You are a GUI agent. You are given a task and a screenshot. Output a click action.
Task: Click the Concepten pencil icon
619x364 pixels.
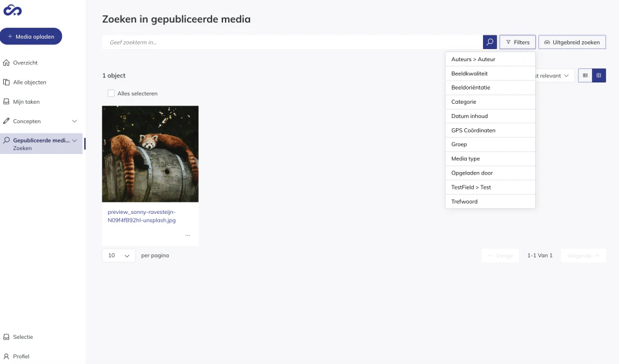click(6, 121)
